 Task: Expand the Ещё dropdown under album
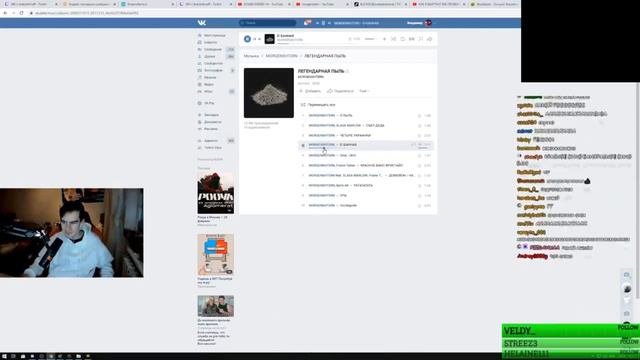364,91
